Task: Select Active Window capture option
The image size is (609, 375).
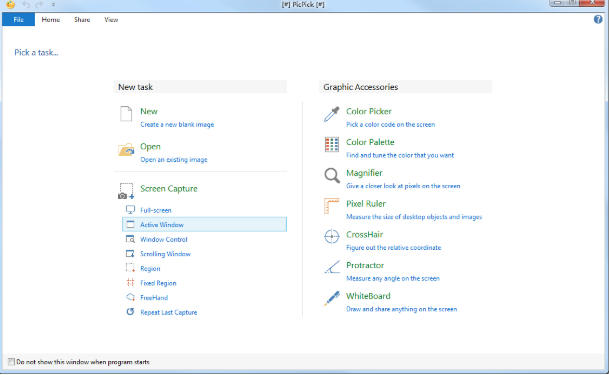Action: tap(204, 224)
